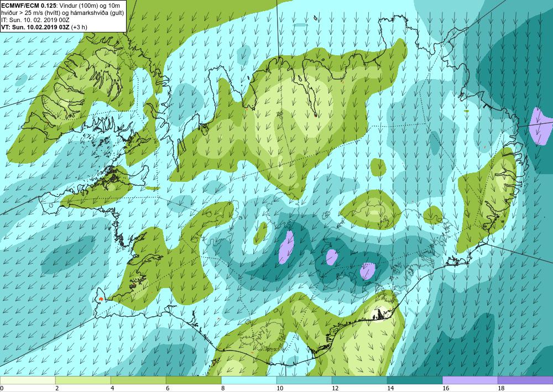Click the '14' label on the wind scale
The width and height of the screenshot is (553, 392).
390,388
